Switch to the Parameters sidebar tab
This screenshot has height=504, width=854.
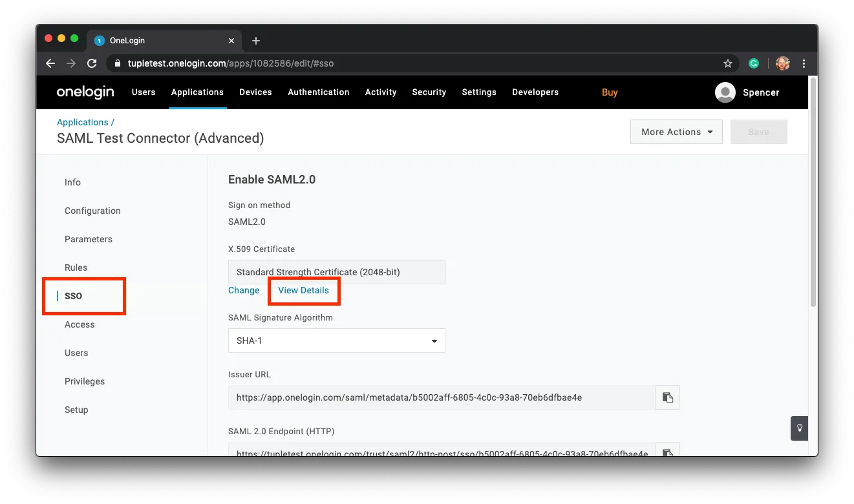pyautogui.click(x=89, y=239)
